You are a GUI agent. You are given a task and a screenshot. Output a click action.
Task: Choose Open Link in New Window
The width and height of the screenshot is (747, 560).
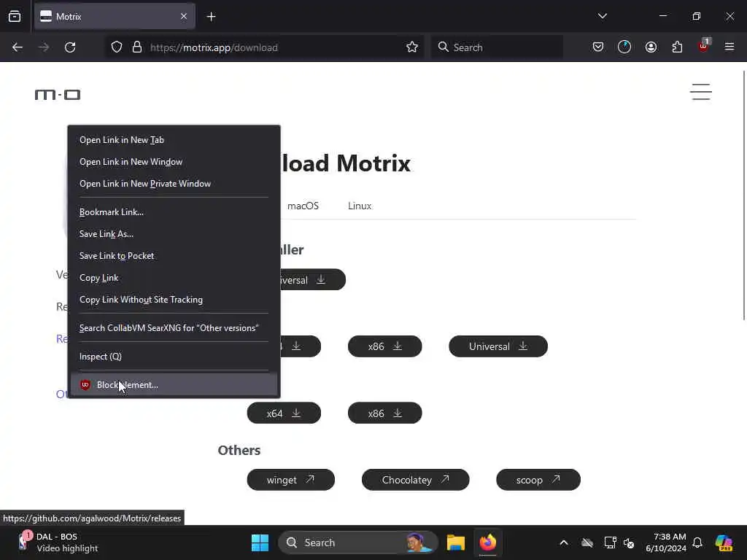pos(174,162)
